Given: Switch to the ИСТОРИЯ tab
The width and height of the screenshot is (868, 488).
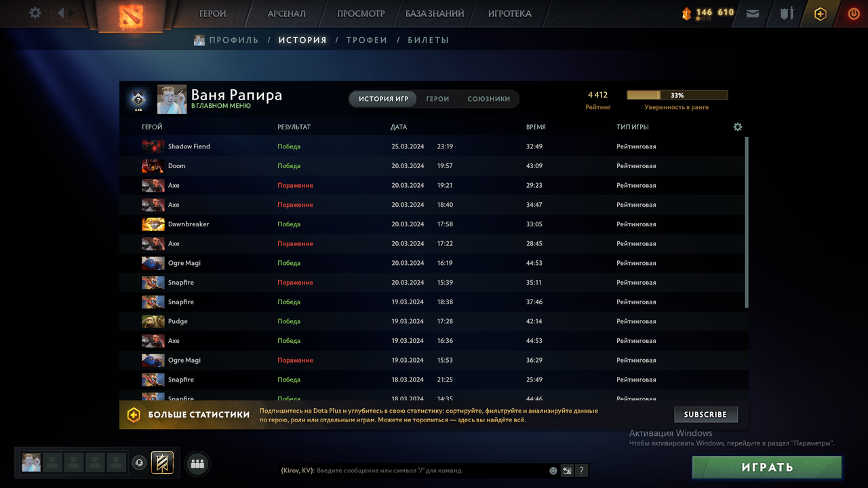Looking at the screenshot, I should pyautogui.click(x=302, y=40).
